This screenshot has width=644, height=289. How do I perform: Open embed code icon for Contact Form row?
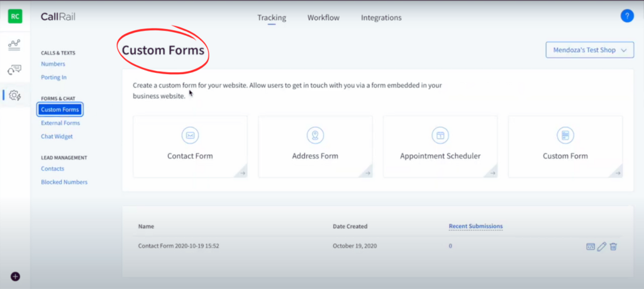coord(590,247)
